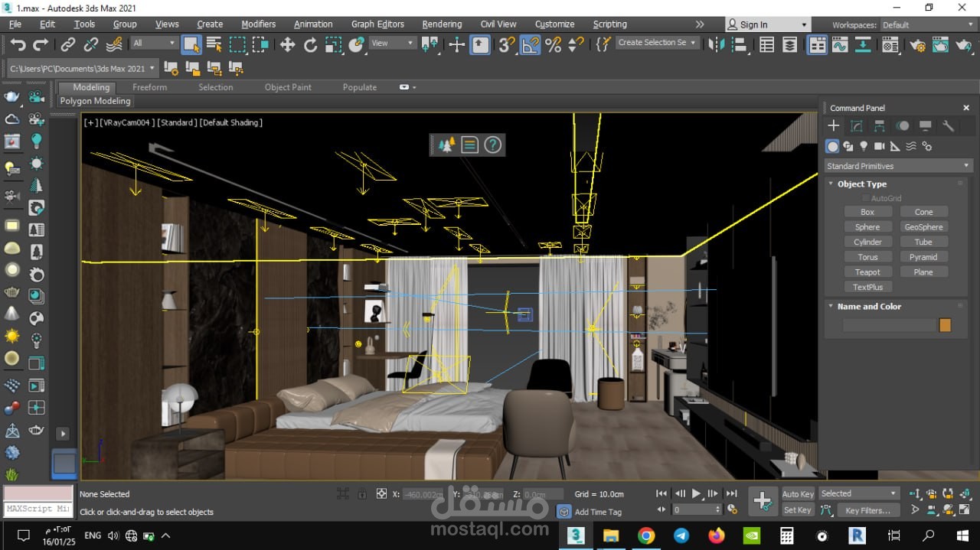980x550 pixels.
Task: Choose Rectangular Selection Region tool
Action: 238,44
